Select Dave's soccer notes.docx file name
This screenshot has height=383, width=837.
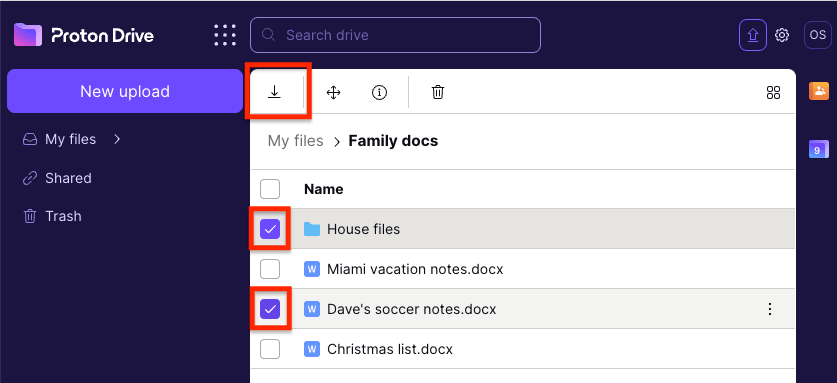[412, 309]
